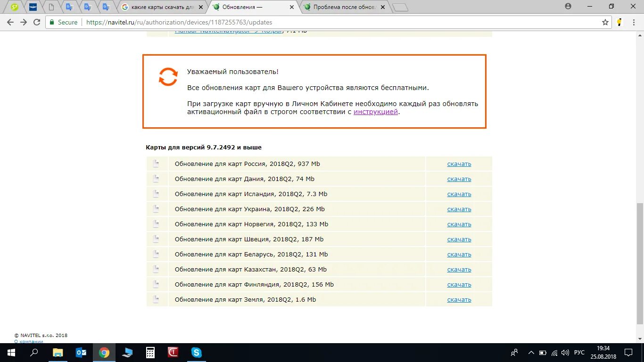Download the Казахстан map update
Image resolution: width=644 pixels, height=362 pixels.
point(459,270)
